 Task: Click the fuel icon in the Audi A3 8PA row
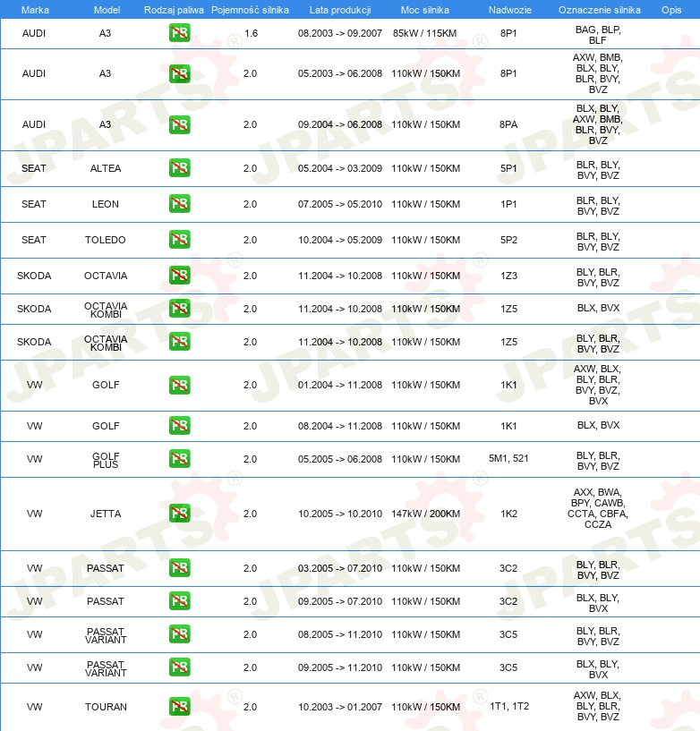point(180,124)
